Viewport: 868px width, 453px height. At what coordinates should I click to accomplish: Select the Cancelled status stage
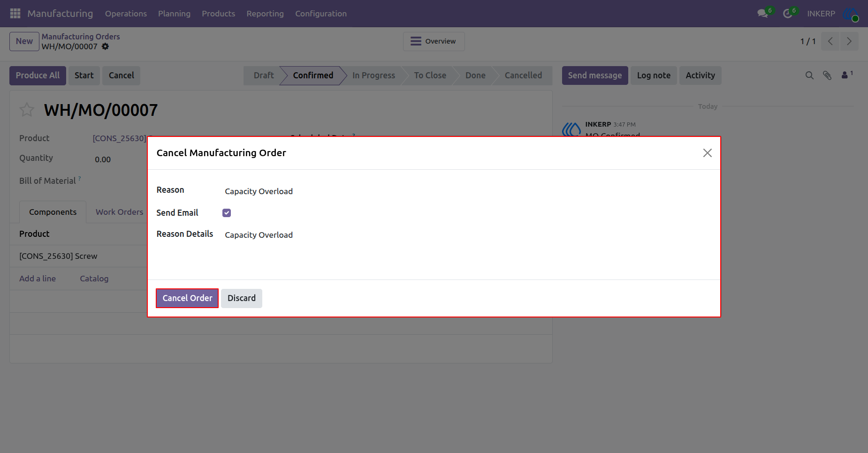(x=523, y=75)
